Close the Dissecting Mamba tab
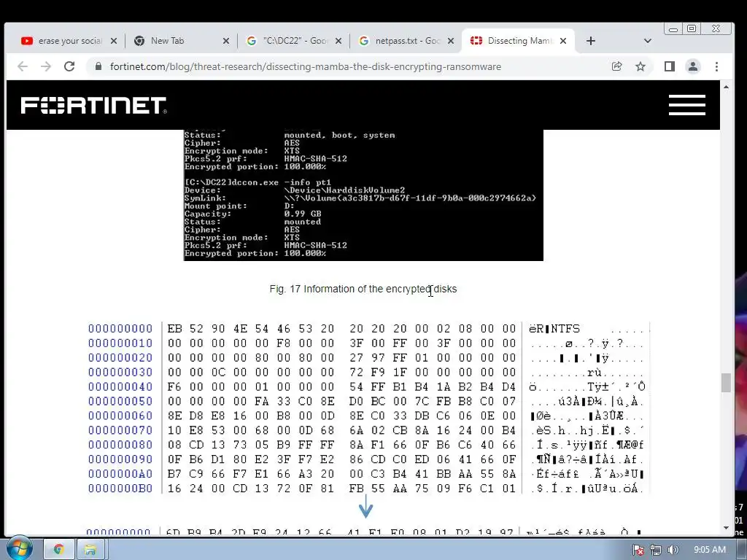This screenshot has width=747, height=560. click(563, 41)
